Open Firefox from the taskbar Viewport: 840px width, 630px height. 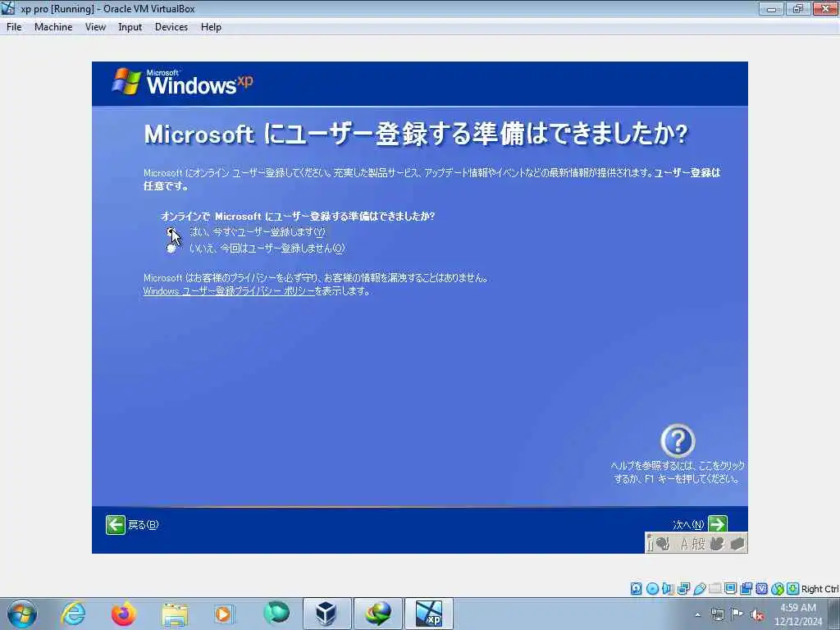124,614
